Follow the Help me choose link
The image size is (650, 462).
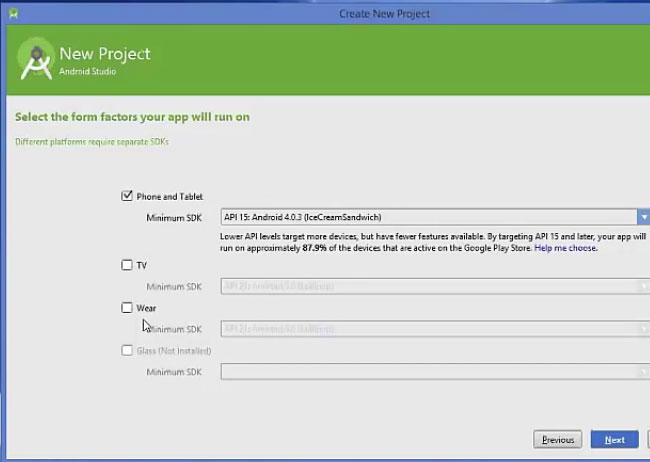566,248
